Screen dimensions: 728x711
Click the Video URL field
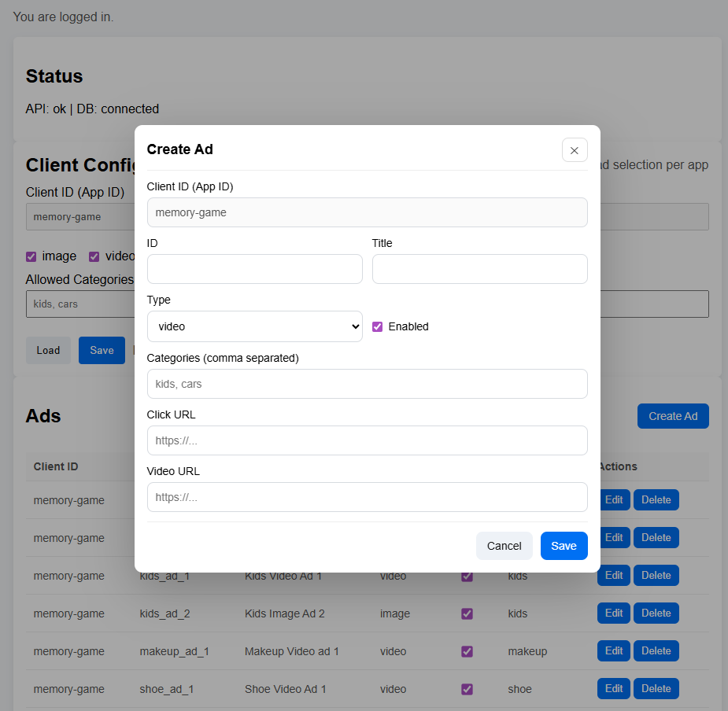coord(367,496)
